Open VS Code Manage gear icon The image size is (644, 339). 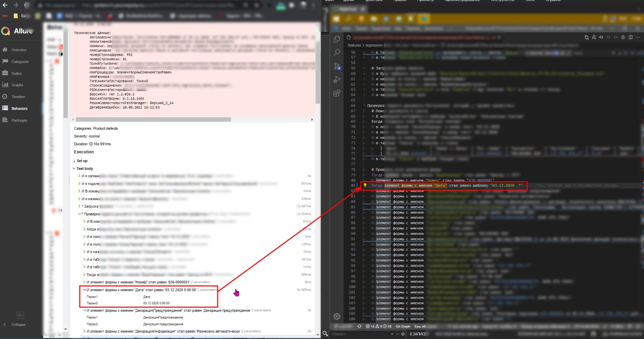(337, 316)
